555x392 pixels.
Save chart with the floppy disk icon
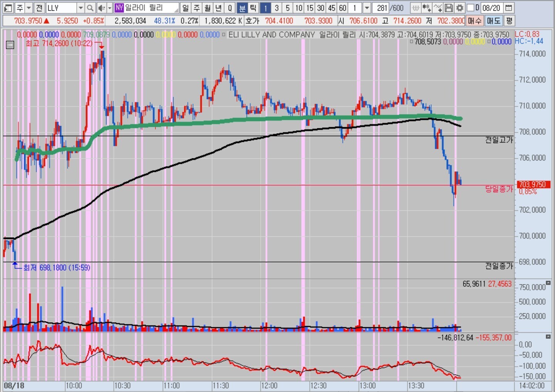[x=449, y=8]
